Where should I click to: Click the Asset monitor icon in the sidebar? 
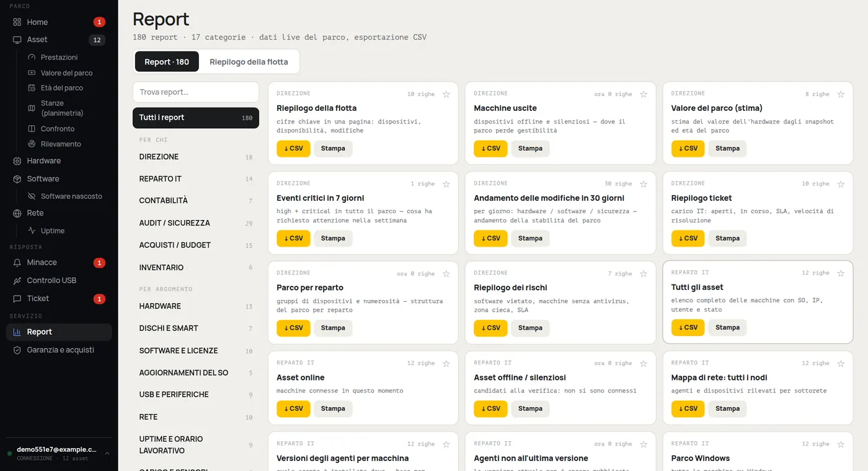(17, 40)
